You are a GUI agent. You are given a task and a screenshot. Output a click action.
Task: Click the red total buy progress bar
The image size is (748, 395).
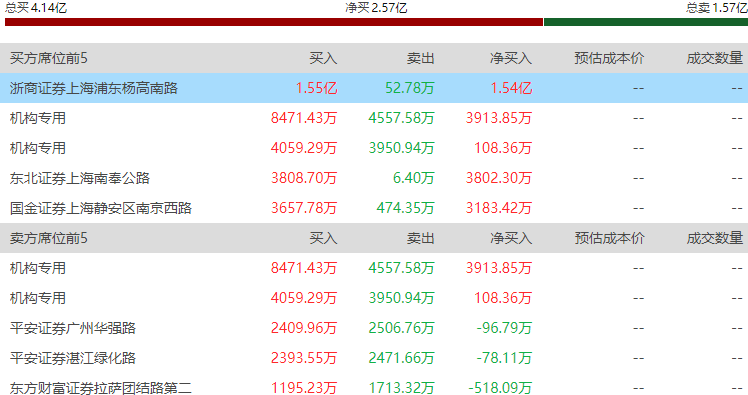tap(274, 22)
